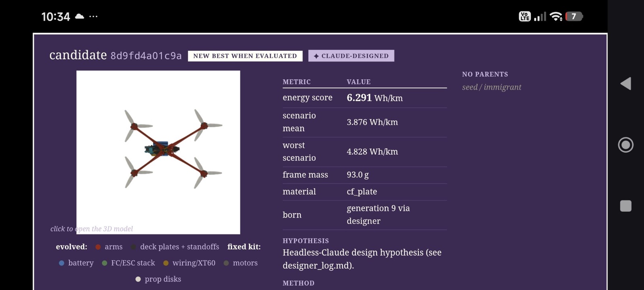Click the scenario mean value 3.876 Wh/km
This screenshot has height=290, width=644.
point(372,122)
